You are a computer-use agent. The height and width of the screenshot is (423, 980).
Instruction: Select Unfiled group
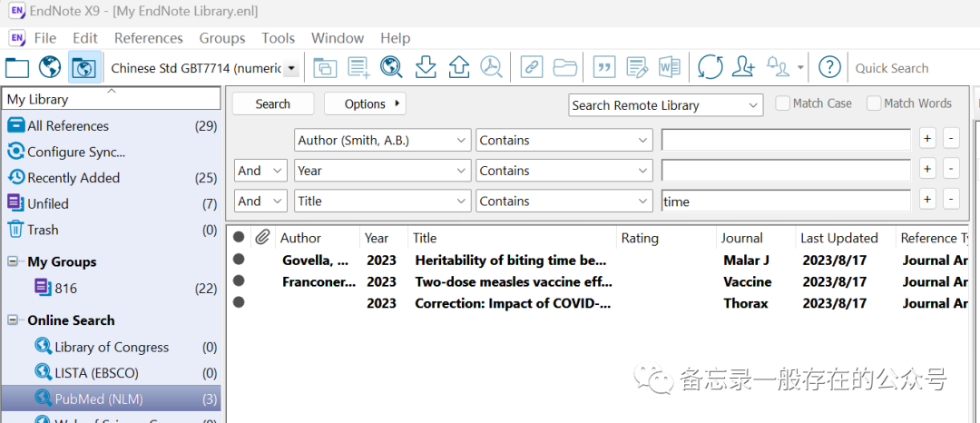point(112,203)
